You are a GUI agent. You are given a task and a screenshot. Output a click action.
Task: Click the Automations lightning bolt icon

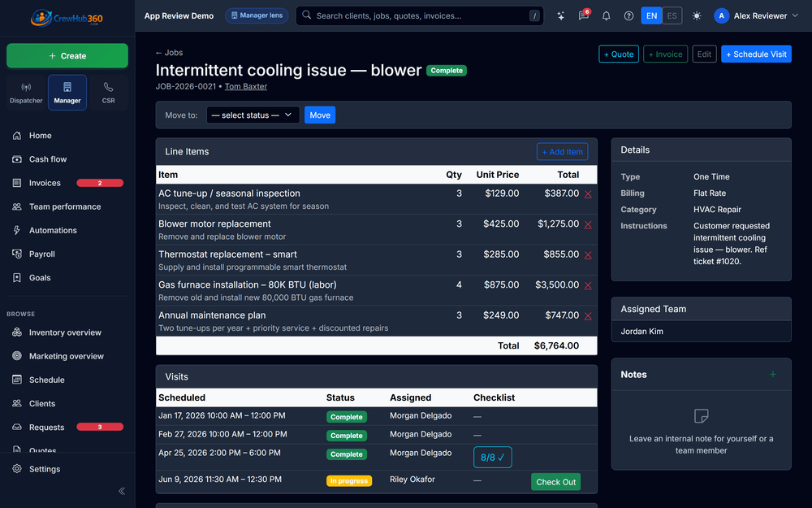point(17,230)
